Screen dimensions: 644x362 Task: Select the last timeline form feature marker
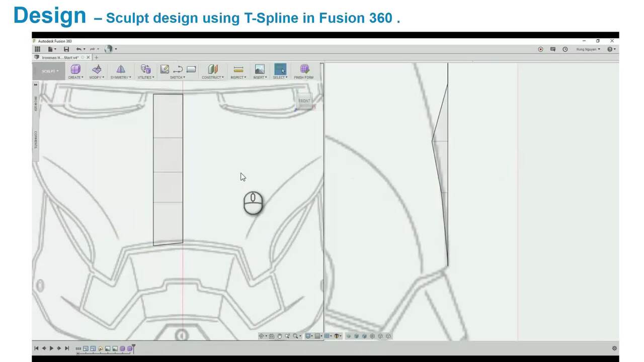pyautogui.click(x=129, y=348)
